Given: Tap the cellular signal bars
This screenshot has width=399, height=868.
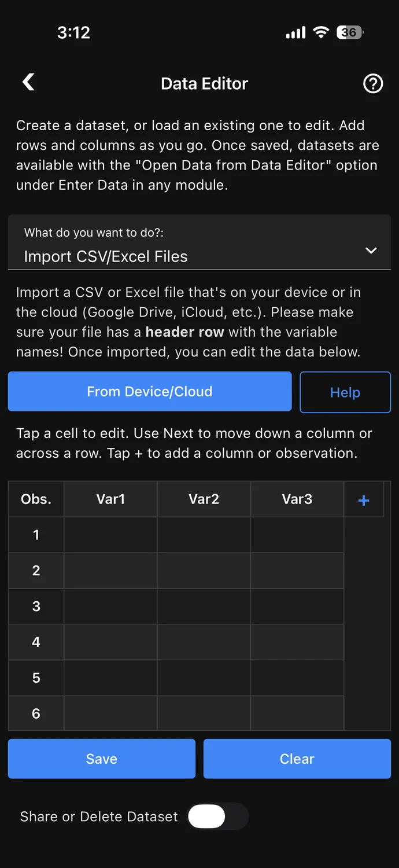Looking at the screenshot, I should pyautogui.click(x=295, y=33).
